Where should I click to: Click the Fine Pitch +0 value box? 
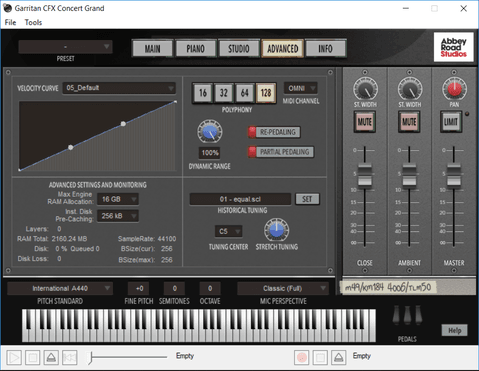tap(139, 288)
